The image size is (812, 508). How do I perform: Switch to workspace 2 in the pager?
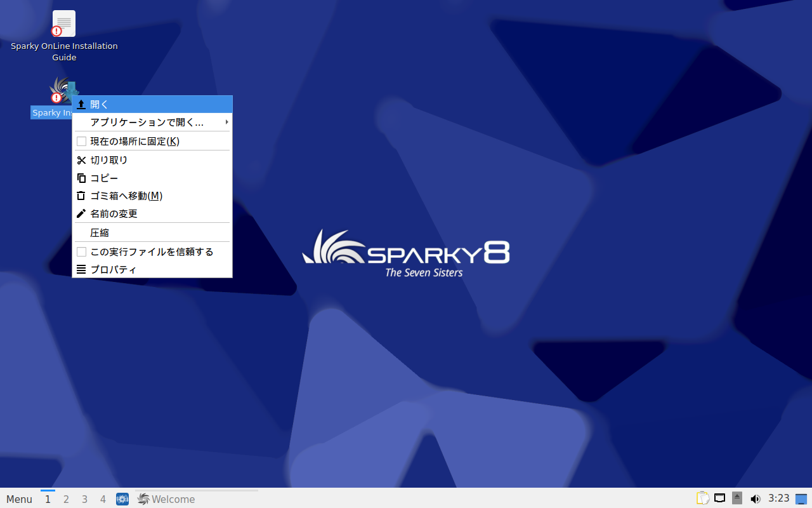click(66, 499)
